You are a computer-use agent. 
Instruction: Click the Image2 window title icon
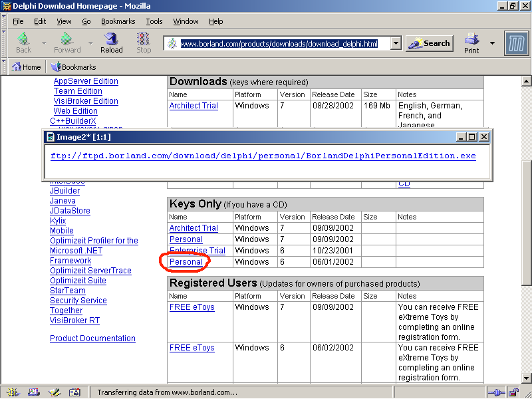(51, 137)
